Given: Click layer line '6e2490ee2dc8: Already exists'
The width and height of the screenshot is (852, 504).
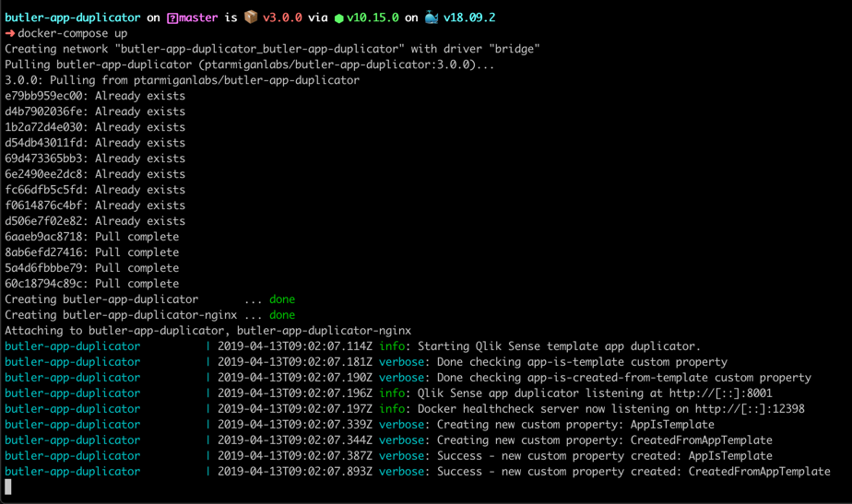Looking at the screenshot, I should 95,174.
